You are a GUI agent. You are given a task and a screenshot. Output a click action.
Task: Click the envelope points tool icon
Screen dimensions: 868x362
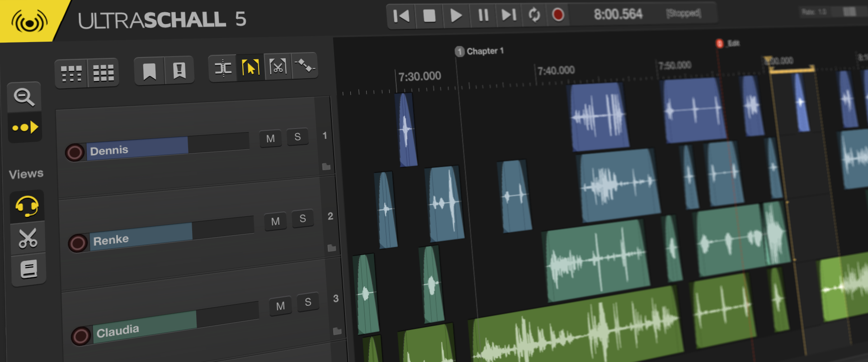(304, 66)
